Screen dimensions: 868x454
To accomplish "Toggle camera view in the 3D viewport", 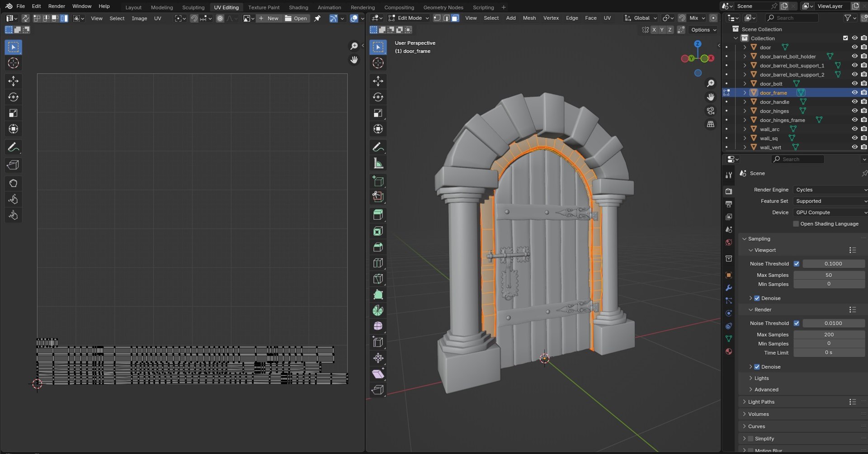I will 711,111.
